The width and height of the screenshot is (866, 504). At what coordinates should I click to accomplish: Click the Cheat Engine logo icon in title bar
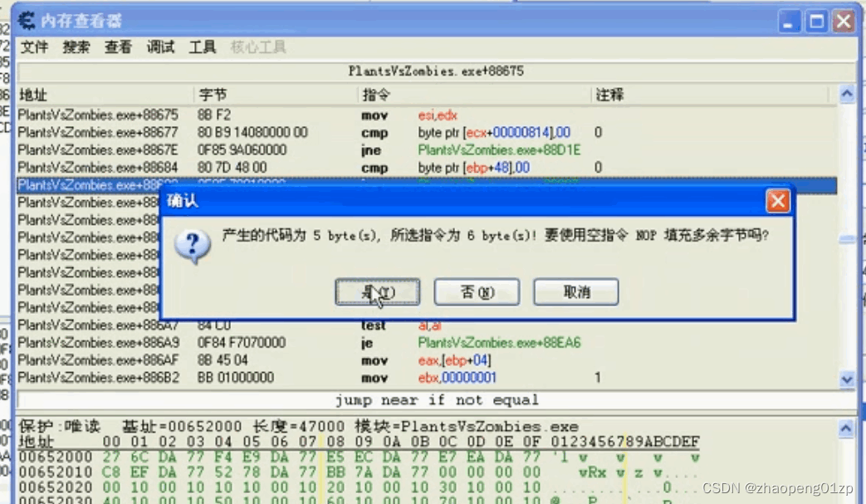point(26,21)
